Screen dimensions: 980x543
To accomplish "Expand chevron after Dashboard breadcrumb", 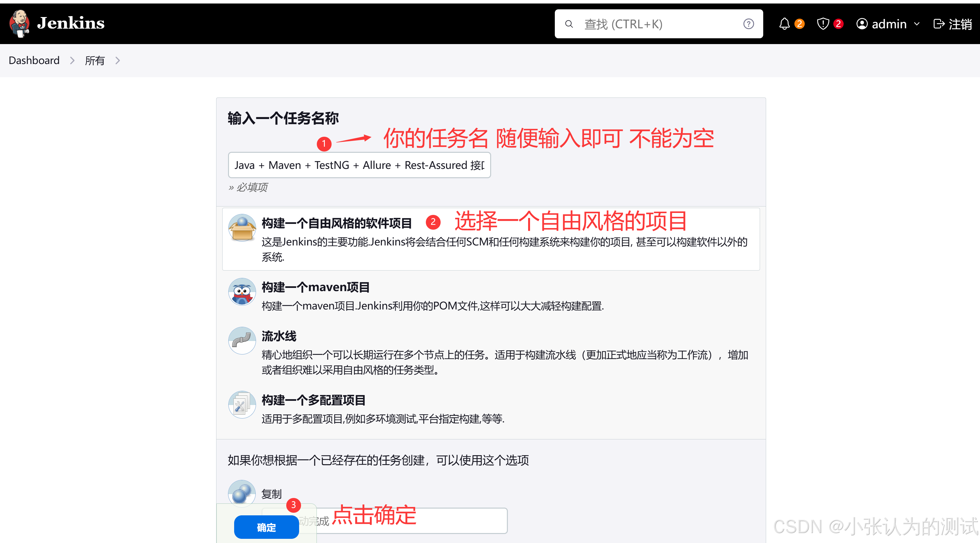I will (72, 60).
